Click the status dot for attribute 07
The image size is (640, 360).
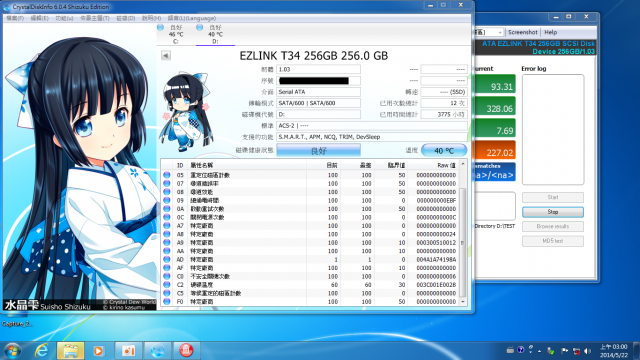tap(167, 184)
